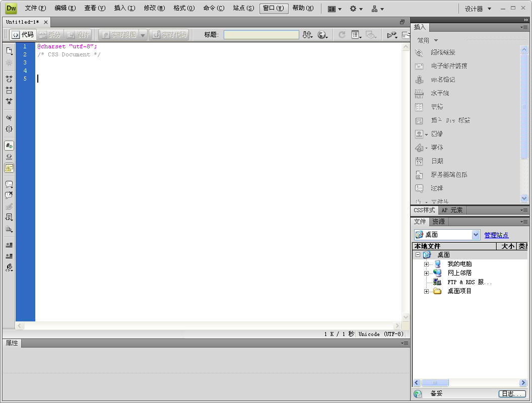
Task: Click the 代码 view button
Action: click(x=23, y=35)
